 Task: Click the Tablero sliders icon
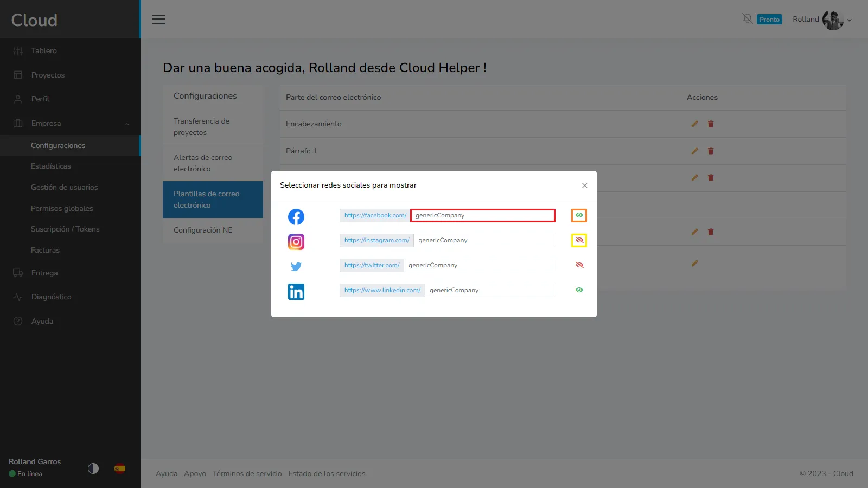click(18, 51)
